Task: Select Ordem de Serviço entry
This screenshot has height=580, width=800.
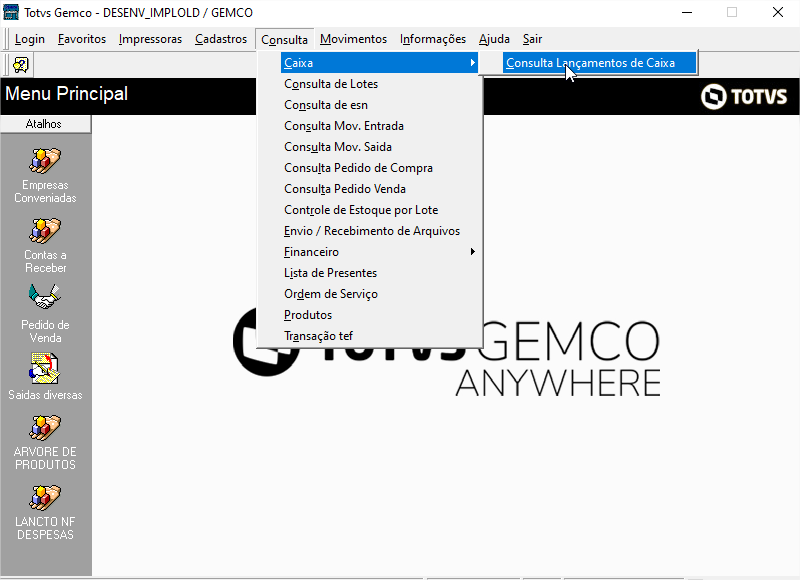Action: (x=380, y=294)
